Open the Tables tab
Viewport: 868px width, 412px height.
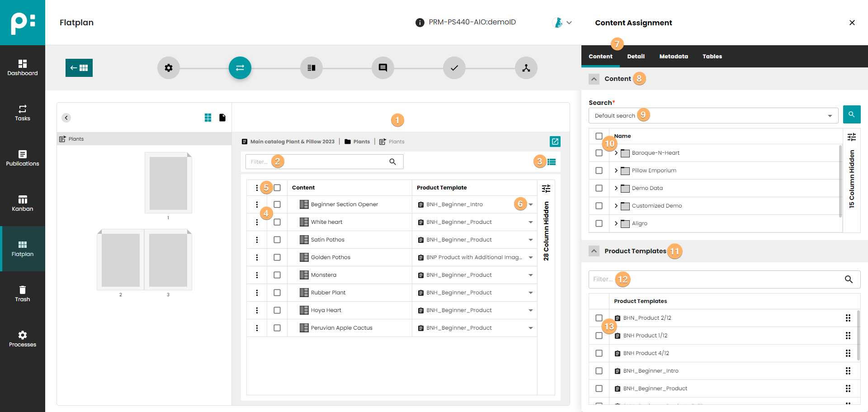712,57
